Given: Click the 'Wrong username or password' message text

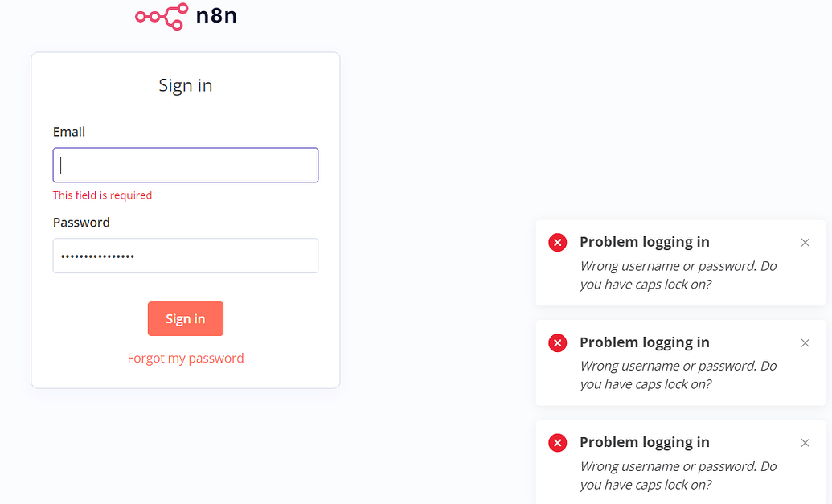Looking at the screenshot, I should click(678, 275).
